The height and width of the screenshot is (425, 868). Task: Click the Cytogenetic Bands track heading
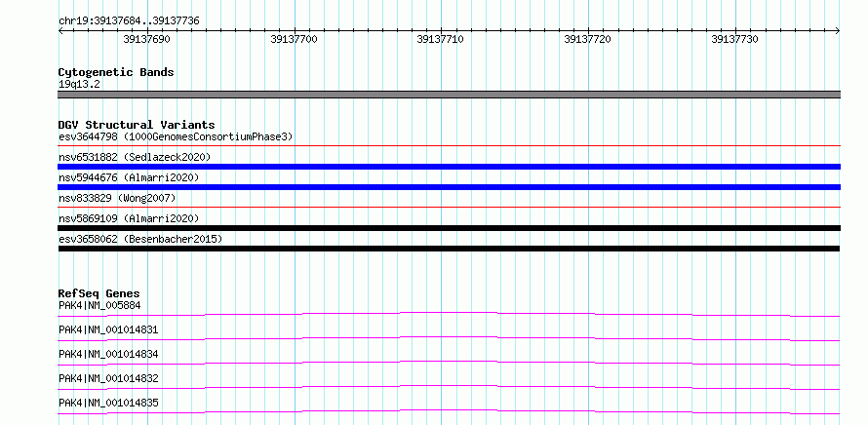coord(116,72)
